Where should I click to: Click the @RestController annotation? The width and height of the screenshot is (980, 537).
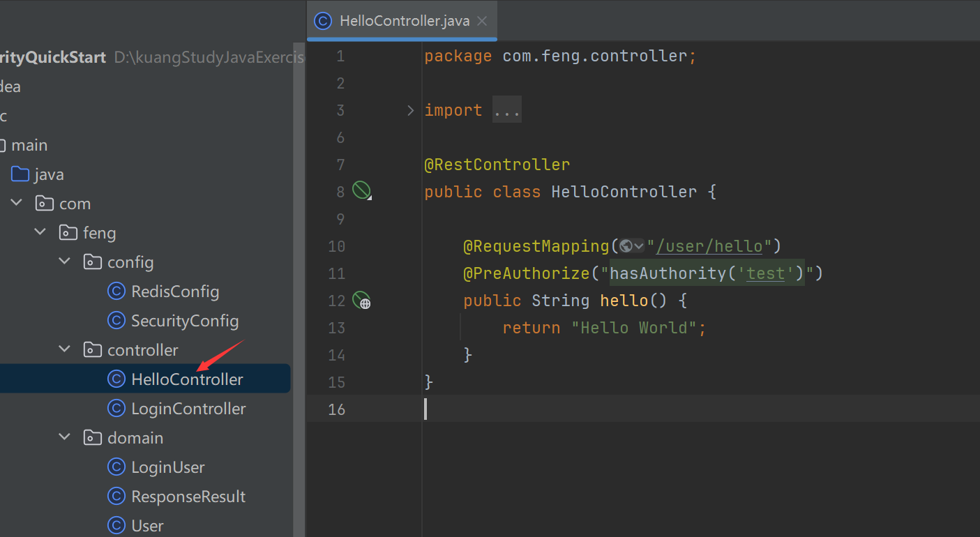(497, 165)
